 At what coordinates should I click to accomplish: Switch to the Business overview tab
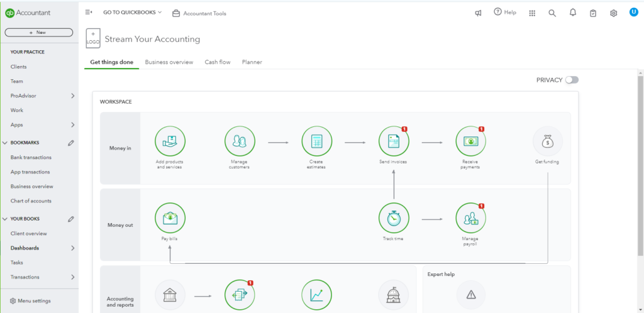click(x=169, y=62)
